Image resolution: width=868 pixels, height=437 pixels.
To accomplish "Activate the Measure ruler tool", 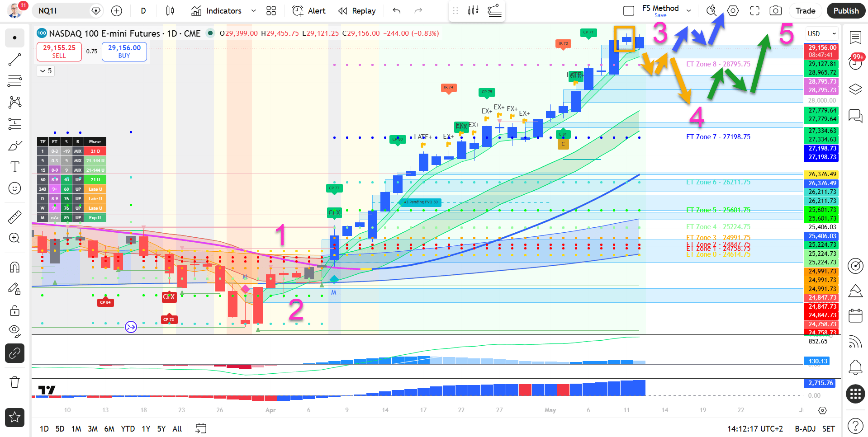I will (14, 217).
